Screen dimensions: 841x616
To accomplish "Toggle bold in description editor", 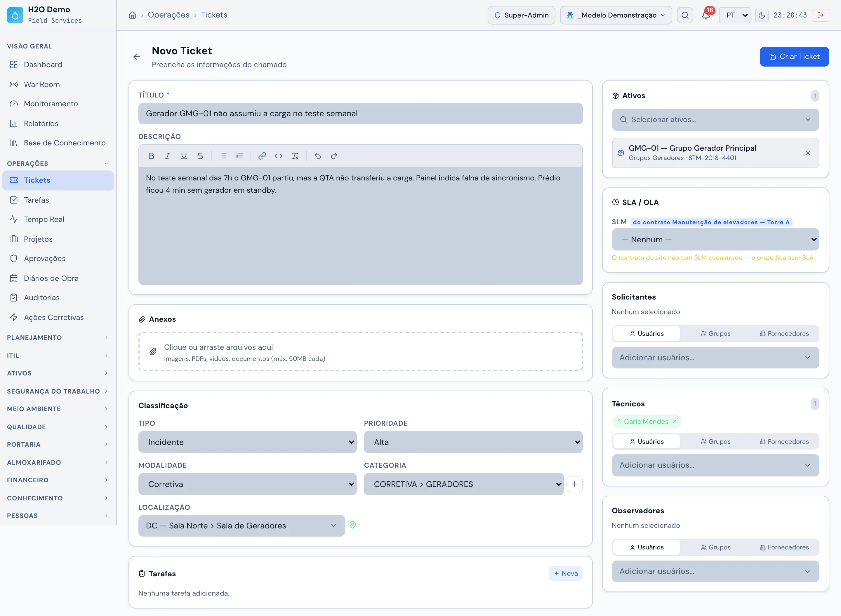I will [151, 156].
